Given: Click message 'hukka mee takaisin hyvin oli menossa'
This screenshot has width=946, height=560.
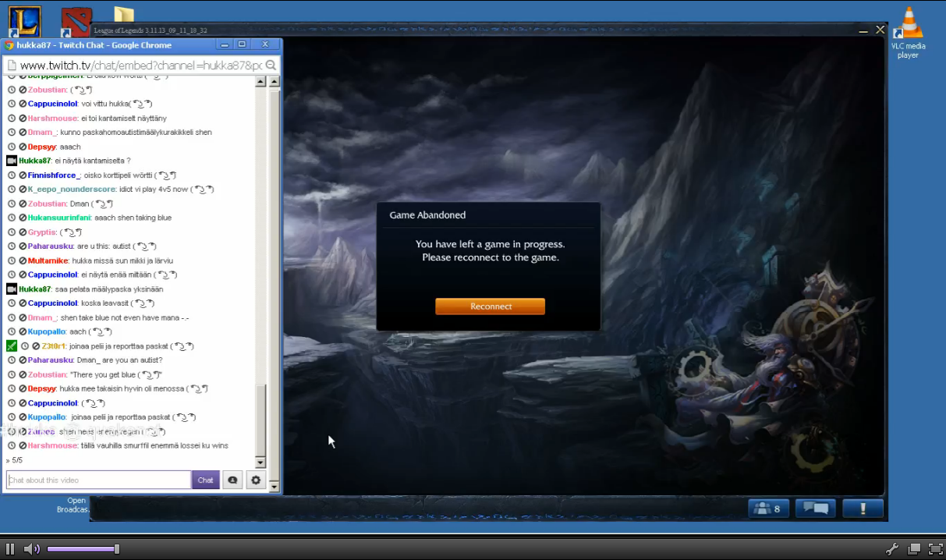Looking at the screenshot, I should pyautogui.click(x=122, y=388).
